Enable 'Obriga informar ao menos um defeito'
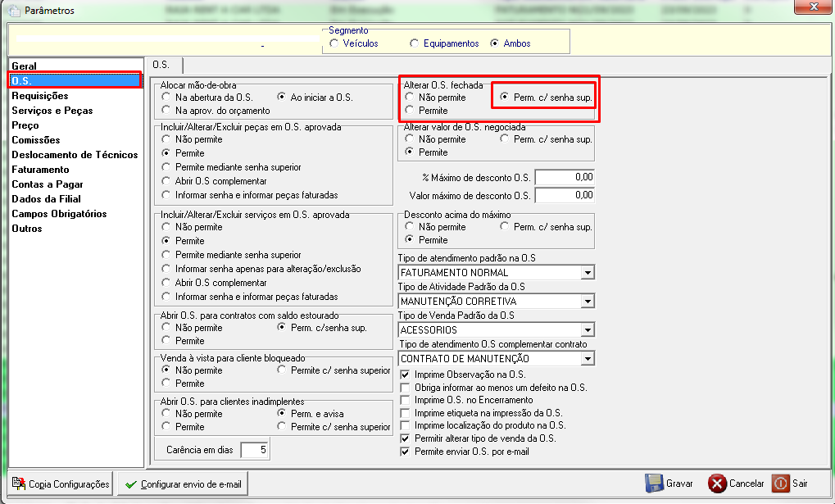Viewport: 835px width, 504px height. click(x=406, y=388)
